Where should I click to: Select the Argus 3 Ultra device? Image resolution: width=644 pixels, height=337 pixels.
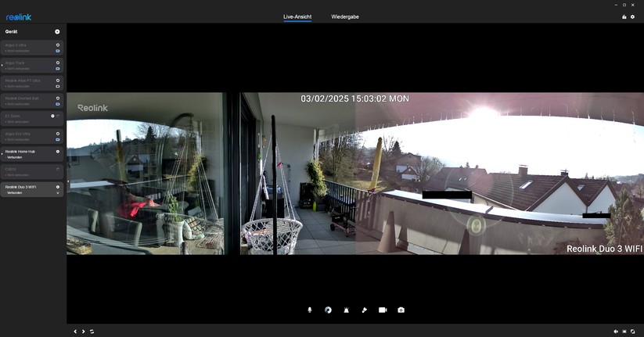point(32,48)
